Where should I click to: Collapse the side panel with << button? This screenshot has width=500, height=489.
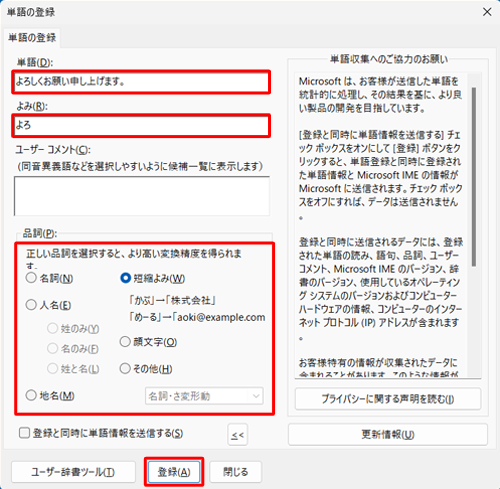[238, 435]
